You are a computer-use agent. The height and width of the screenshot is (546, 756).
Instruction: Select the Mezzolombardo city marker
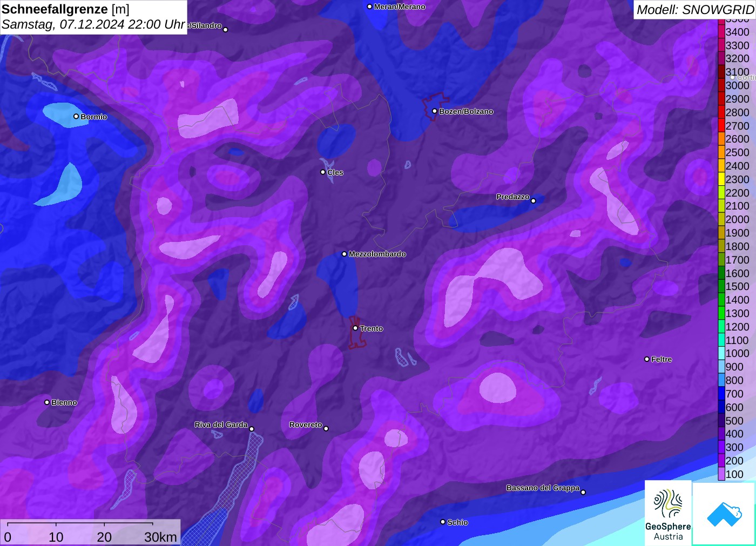pos(345,254)
